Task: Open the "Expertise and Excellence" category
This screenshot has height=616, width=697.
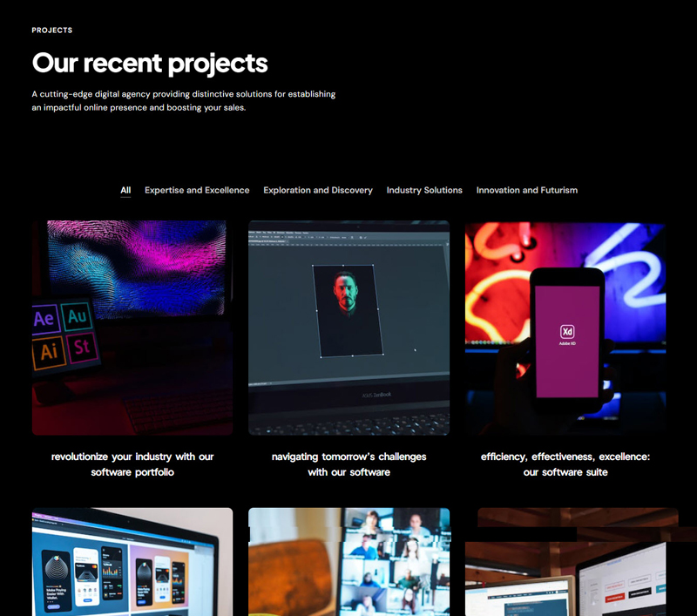Action: tap(197, 190)
